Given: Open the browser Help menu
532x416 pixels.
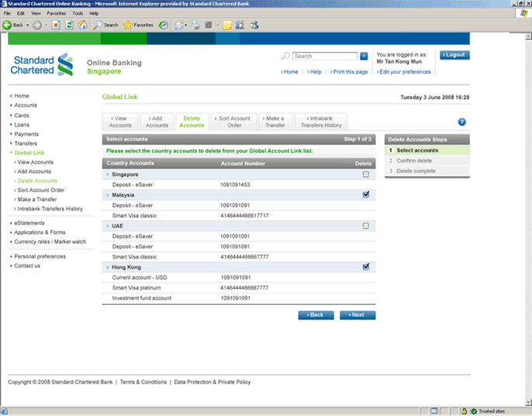Looking at the screenshot, I should click(94, 13).
